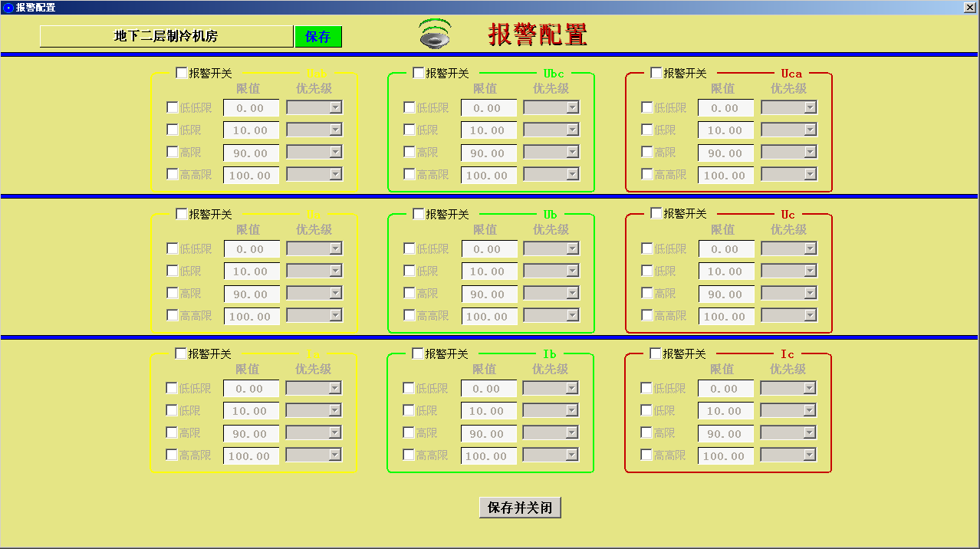Screen dimensions: 980x549
Task: Check the 低低限 checkbox in Ubc group
Action: (x=409, y=107)
